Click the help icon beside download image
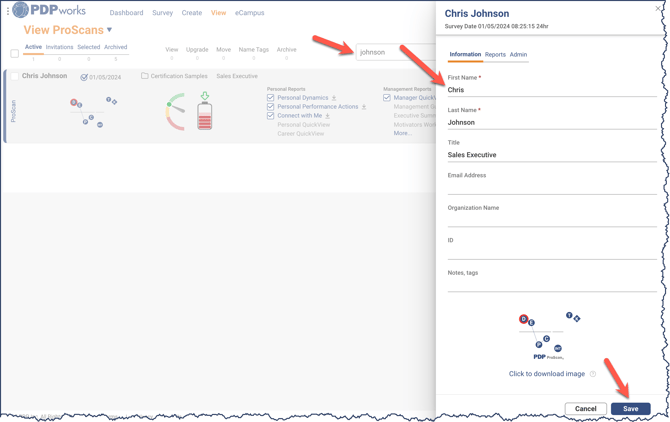This screenshot has width=670, height=422. 593,374
